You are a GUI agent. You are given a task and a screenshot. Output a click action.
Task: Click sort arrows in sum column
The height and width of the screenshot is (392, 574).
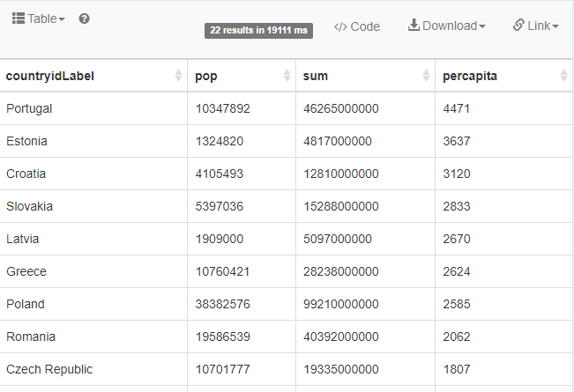click(x=426, y=77)
